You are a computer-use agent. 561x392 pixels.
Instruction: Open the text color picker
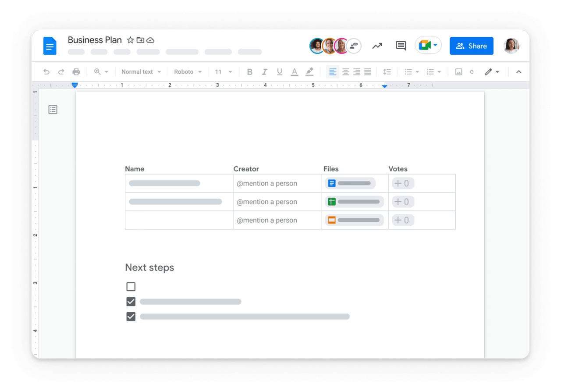[294, 71]
